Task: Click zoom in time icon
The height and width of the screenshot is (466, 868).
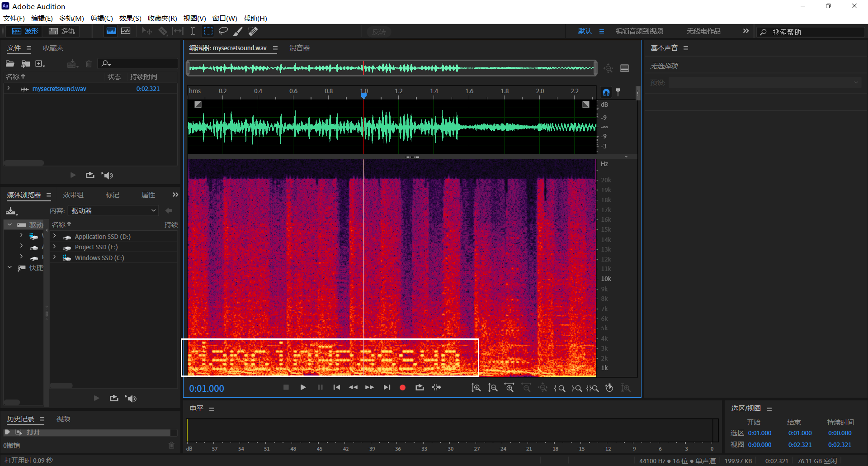Action: pos(509,388)
